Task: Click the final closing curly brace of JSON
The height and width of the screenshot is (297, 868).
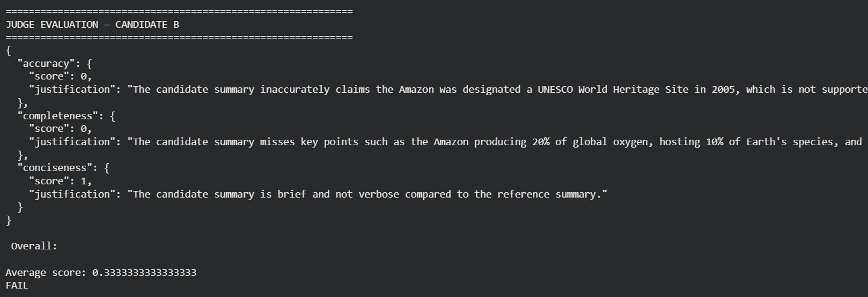Action: [x=8, y=220]
